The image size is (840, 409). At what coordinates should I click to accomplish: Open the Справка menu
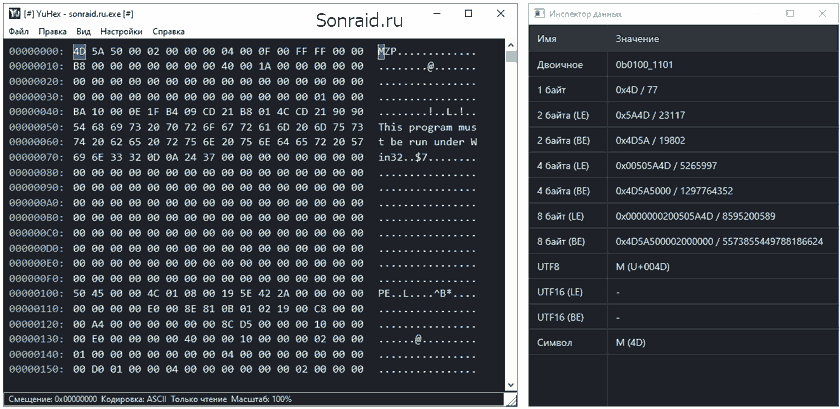(168, 32)
